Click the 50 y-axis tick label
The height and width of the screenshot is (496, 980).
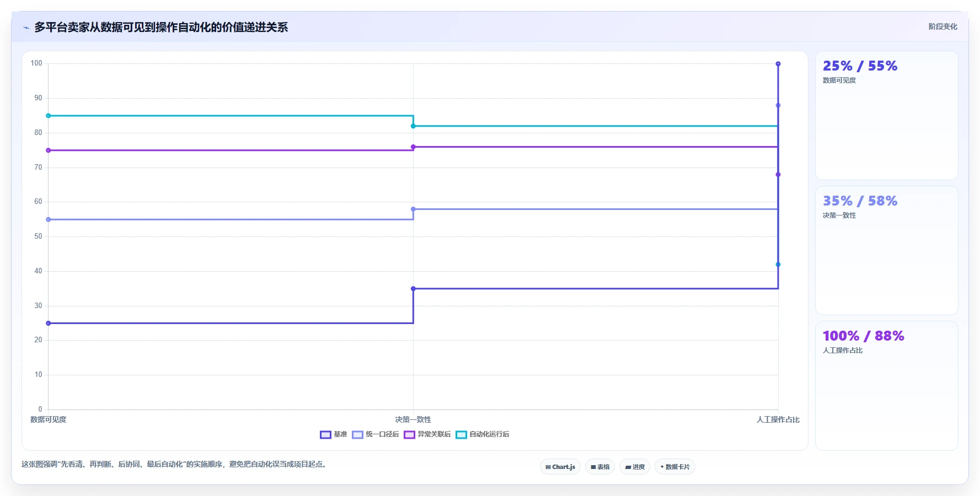38,236
